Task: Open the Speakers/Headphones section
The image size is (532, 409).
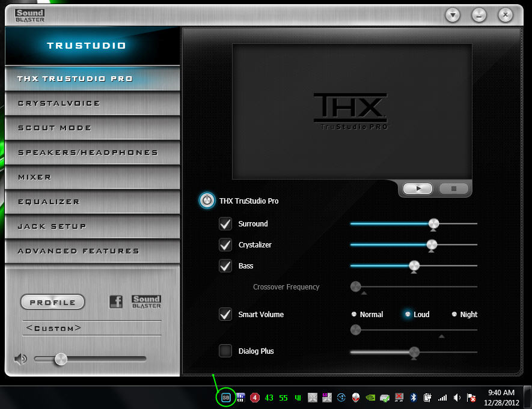Action: [93, 153]
